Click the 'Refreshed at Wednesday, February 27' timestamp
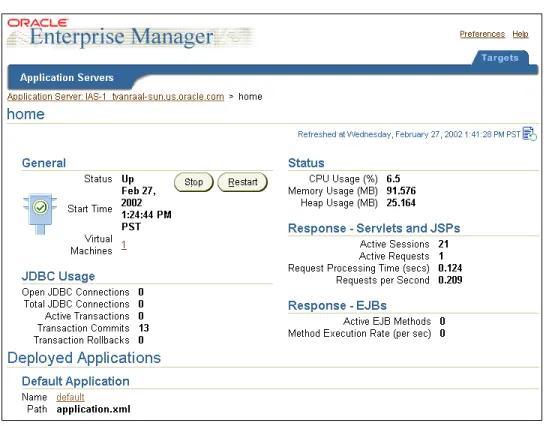 409,134
